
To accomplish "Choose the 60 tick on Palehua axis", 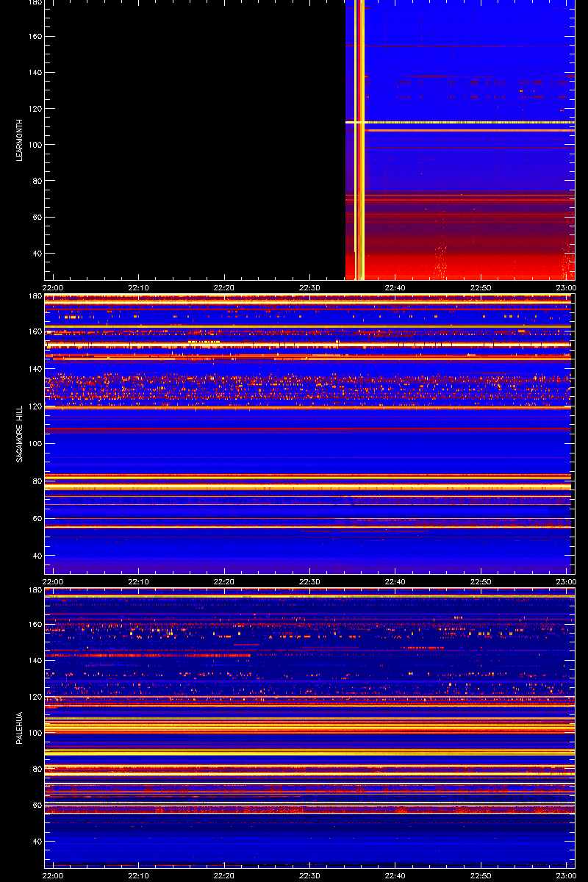I will 36,806.
